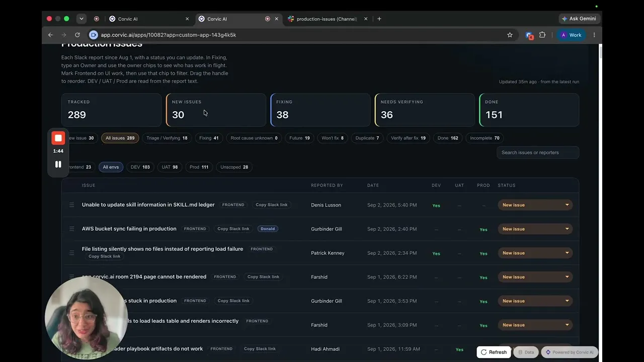Filter by Future 19 chip

tap(299, 138)
